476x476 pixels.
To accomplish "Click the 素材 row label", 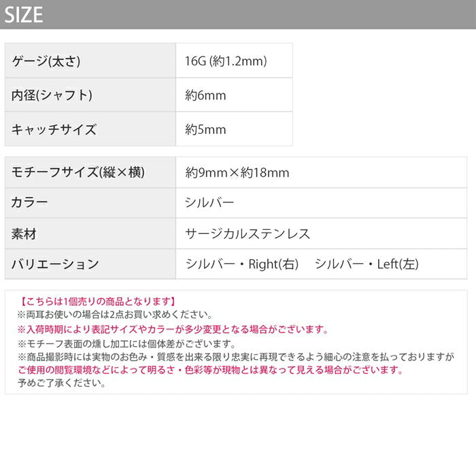I will 24,234.
